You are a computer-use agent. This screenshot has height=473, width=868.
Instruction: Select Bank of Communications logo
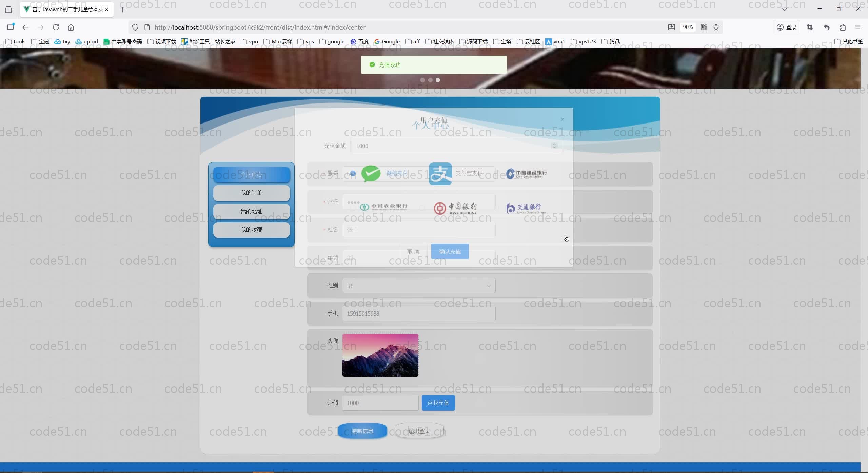526,208
